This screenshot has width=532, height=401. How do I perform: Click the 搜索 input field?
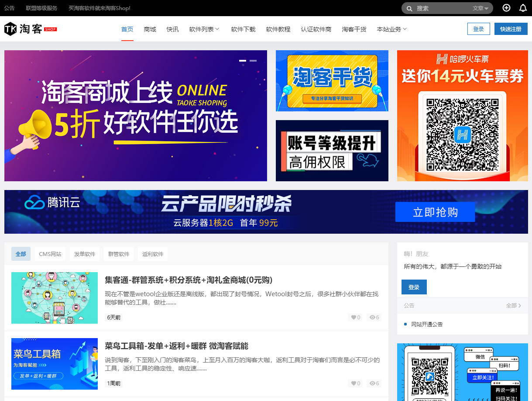click(443, 8)
